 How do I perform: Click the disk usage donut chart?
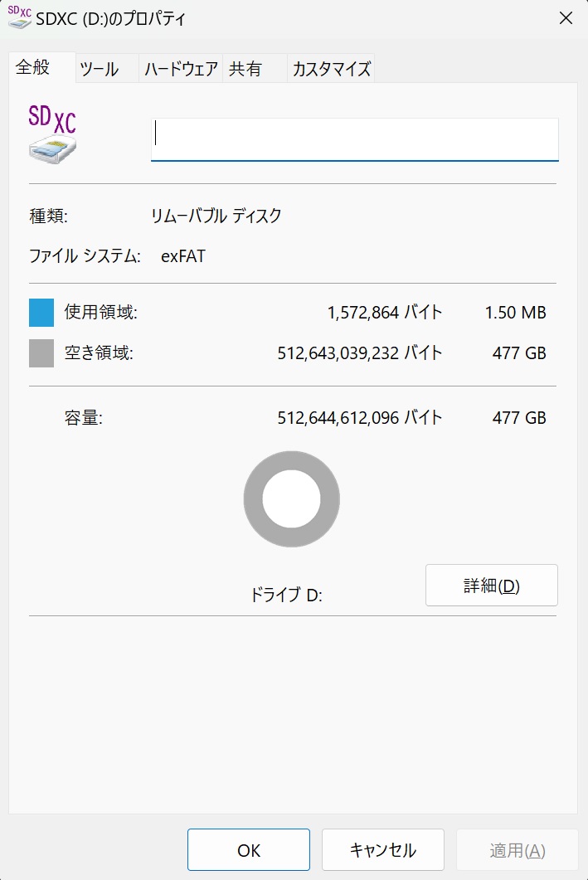coord(292,499)
